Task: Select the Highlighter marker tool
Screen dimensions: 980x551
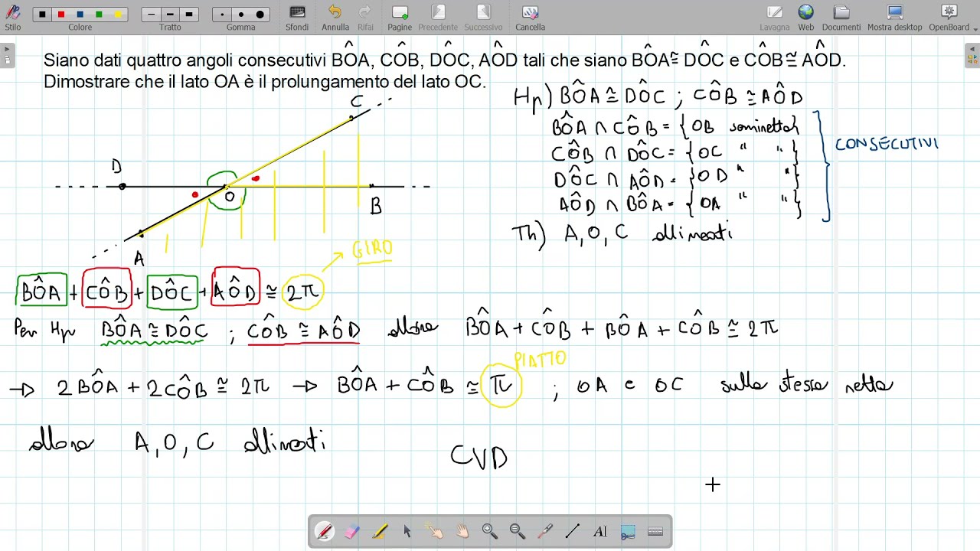Action: (380, 531)
